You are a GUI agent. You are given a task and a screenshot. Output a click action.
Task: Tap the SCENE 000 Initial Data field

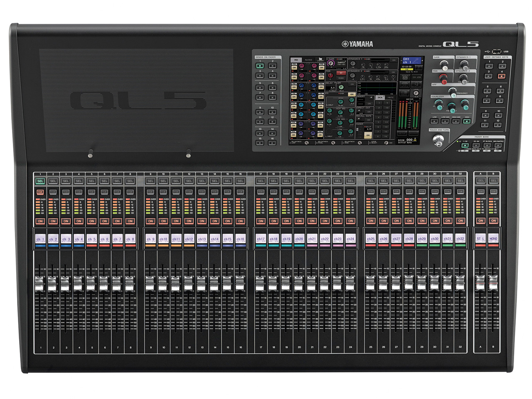point(407,140)
